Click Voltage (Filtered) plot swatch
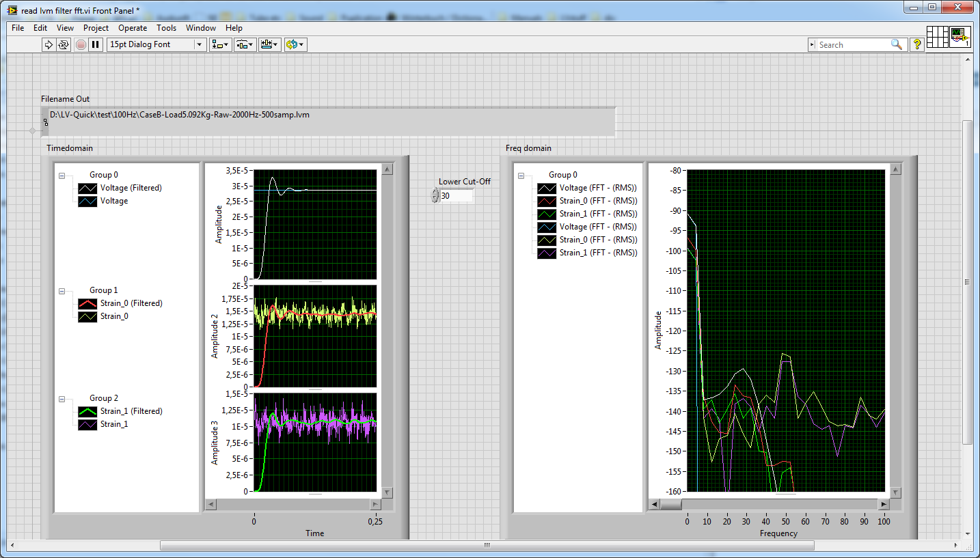The width and height of the screenshot is (980, 558). [87, 188]
